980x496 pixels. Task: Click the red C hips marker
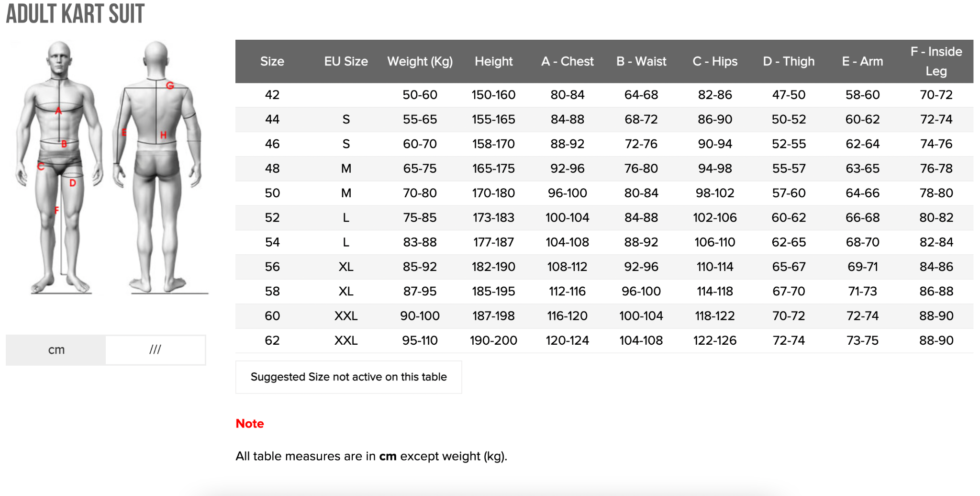pos(41,167)
